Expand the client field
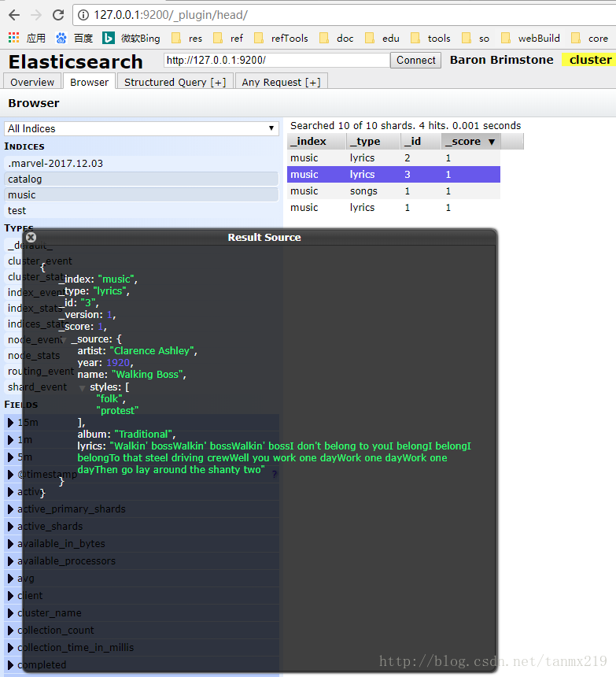The height and width of the screenshot is (677, 616). click(11, 595)
